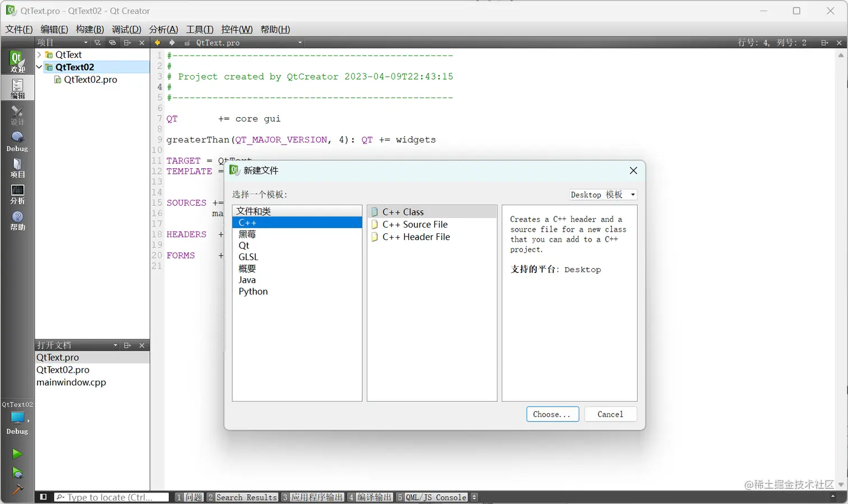Open the 工具(T) menu
Viewport: 848px width, 504px height.
[200, 30]
